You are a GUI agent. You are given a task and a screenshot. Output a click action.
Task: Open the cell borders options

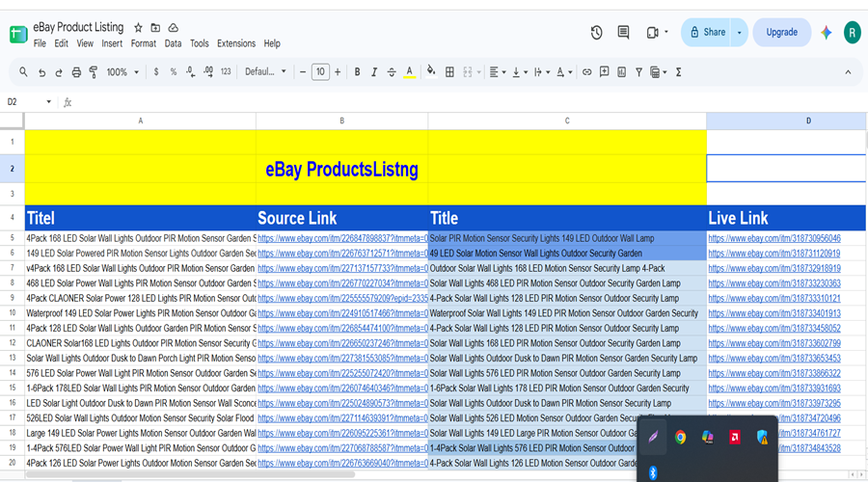pos(449,72)
